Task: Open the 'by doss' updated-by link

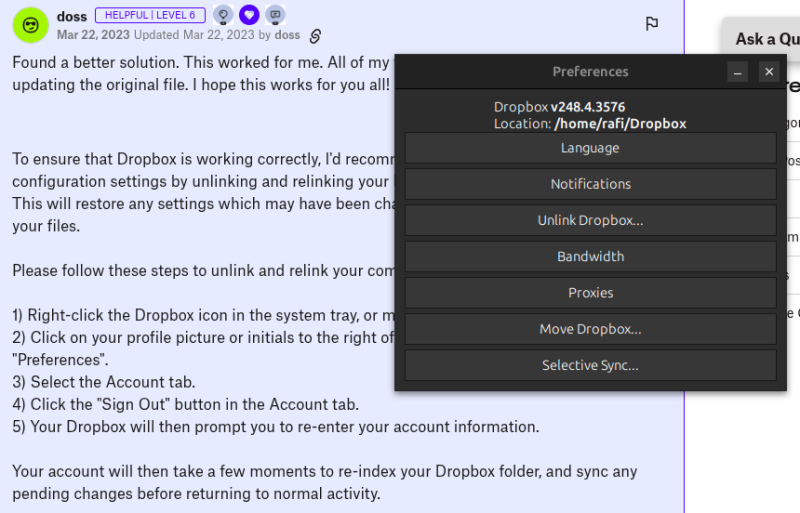Action: click(x=287, y=35)
